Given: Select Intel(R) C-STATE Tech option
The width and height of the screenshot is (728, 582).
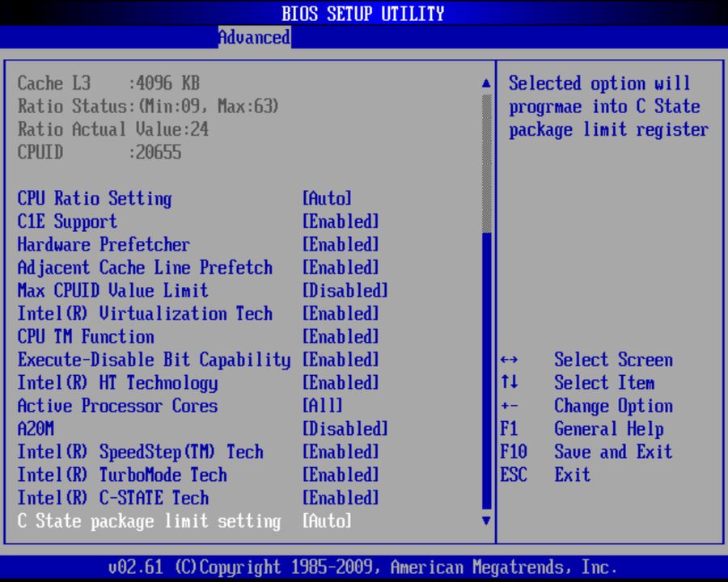Looking at the screenshot, I should tap(112, 498).
